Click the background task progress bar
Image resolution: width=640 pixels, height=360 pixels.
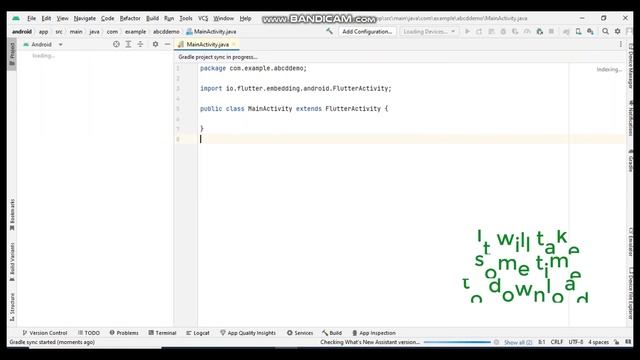coord(457,342)
